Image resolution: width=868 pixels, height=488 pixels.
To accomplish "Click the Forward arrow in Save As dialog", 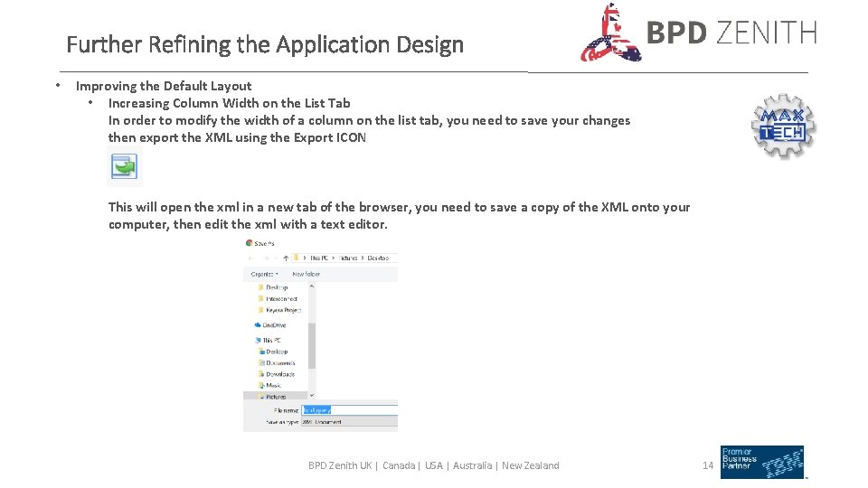I will pyautogui.click(x=267, y=258).
